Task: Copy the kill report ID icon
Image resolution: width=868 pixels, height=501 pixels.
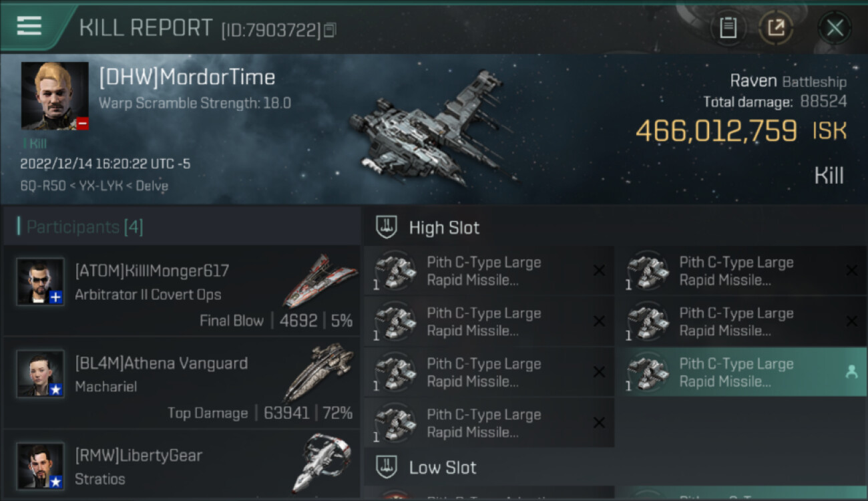Action: [x=331, y=30]
